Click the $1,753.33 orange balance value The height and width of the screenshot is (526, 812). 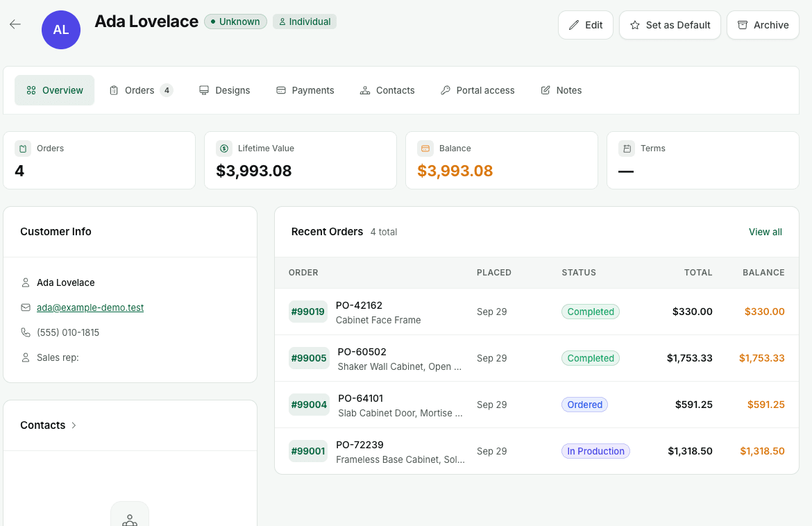[x=762, y=358]
